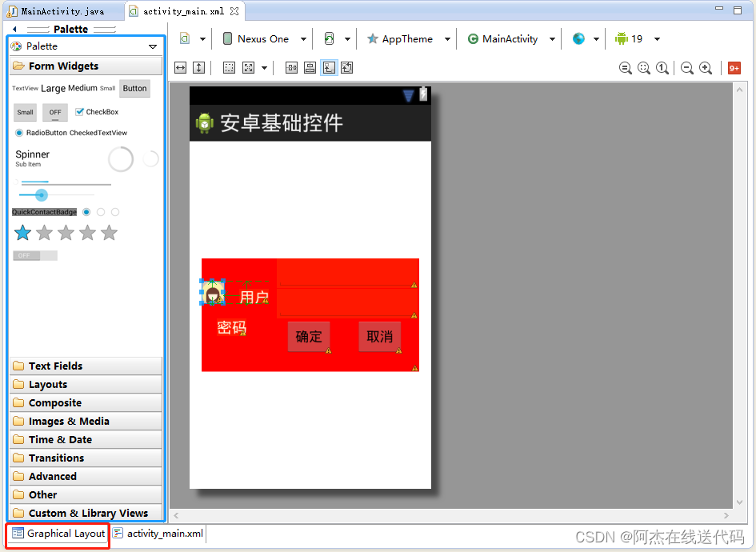Expand the Time & Date category
756x552 pixels.
tap(86, 439)
